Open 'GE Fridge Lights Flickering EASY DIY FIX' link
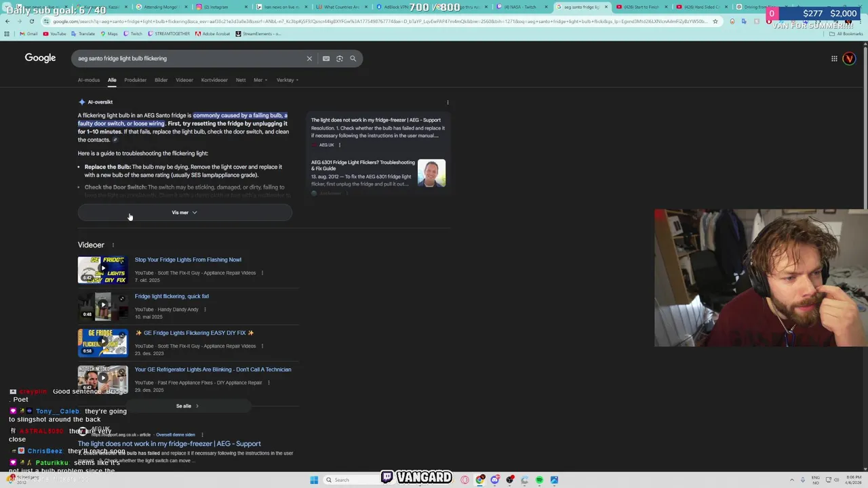Screen dimensions: 868x488 click(194, 333)
